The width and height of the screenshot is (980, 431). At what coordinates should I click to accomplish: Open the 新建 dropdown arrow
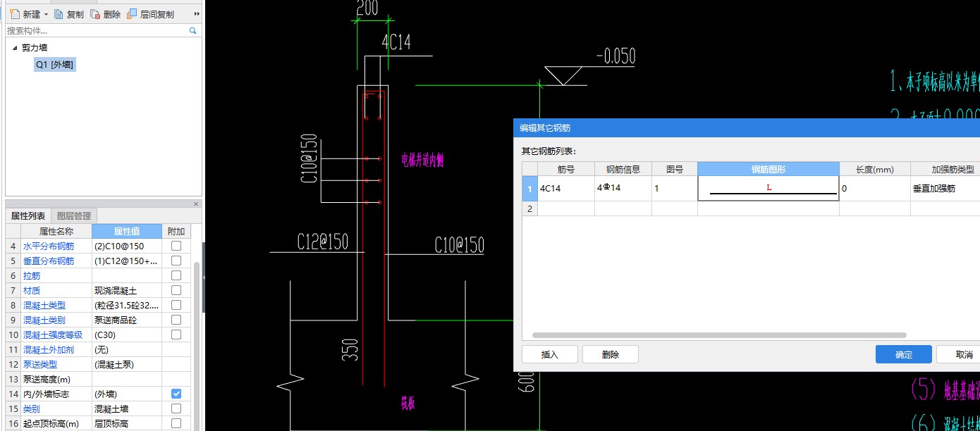(47, 14)
